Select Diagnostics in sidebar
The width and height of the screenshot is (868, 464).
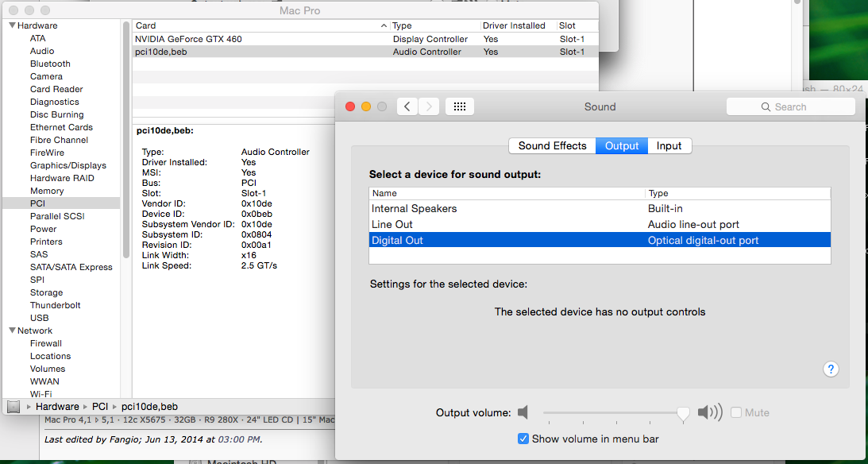click(54, 102)
